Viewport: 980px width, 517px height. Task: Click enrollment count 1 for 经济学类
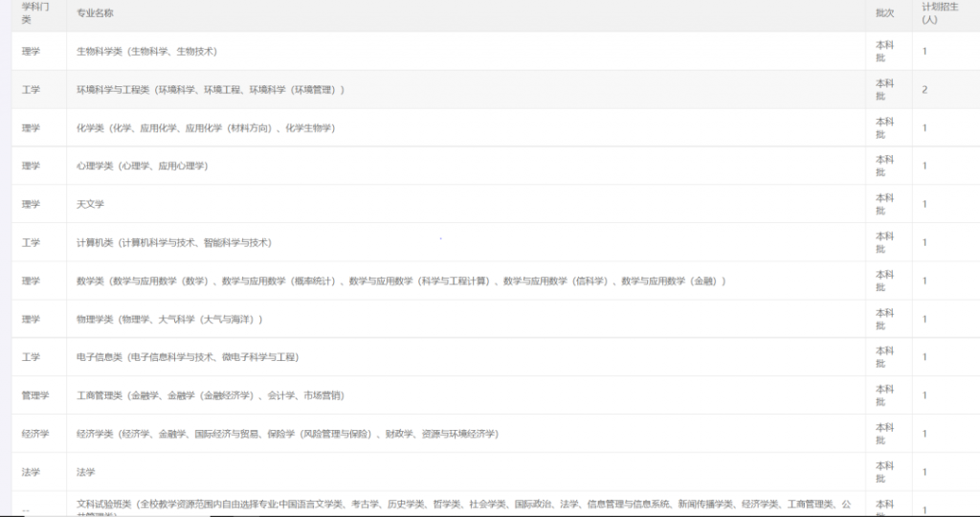[x=924, y=434]
